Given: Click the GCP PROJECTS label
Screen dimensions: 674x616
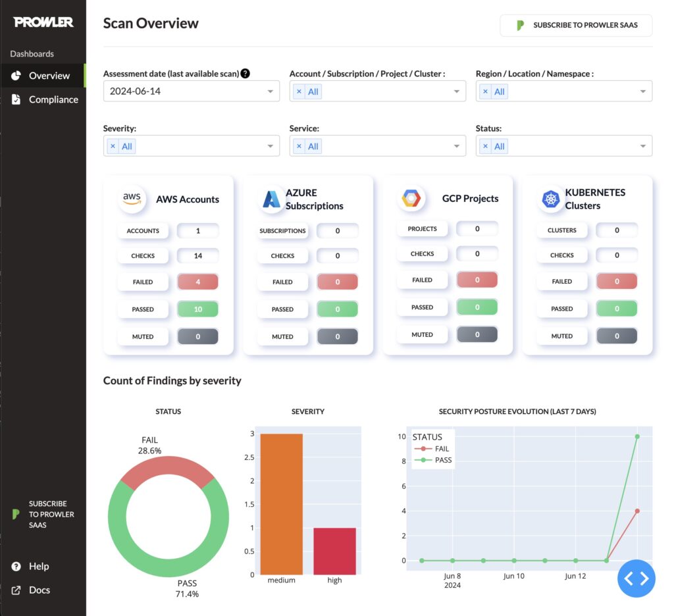Looking at the screenshot, I should [422, 228].
